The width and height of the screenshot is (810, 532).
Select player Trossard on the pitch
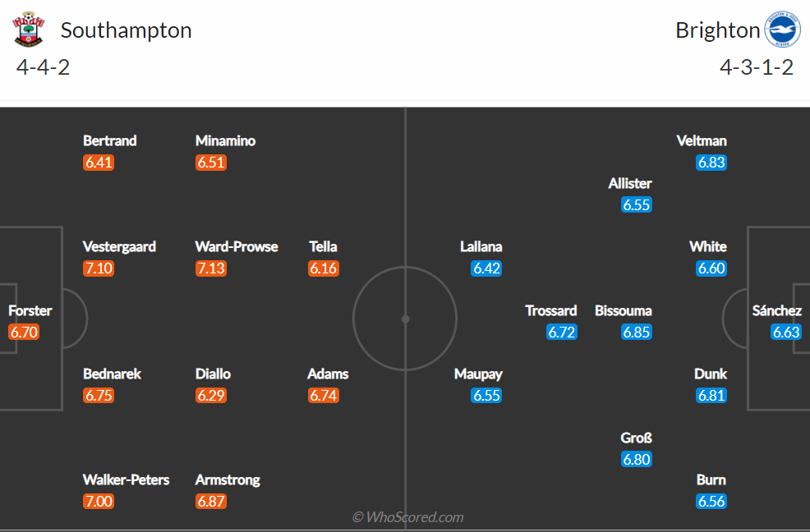[x=551, y=310]
